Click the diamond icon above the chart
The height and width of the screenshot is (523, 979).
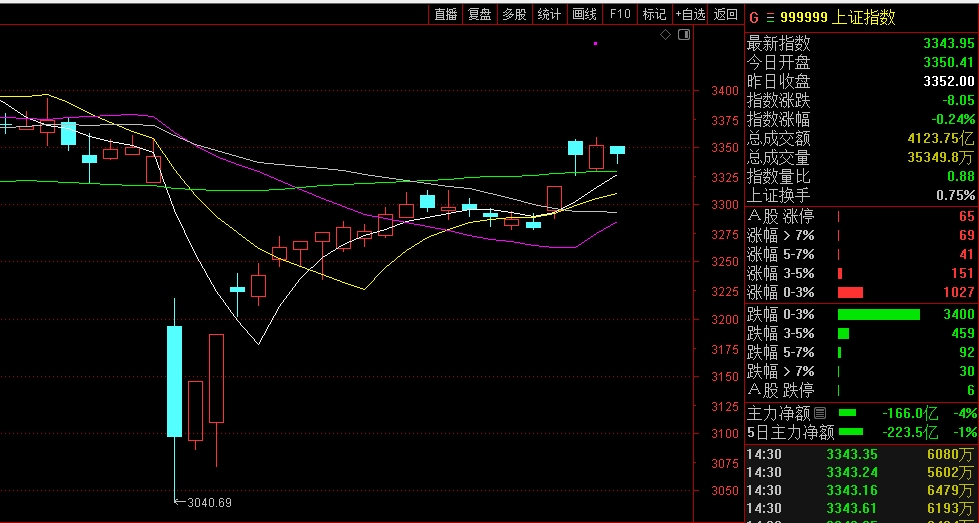point(665,35)
